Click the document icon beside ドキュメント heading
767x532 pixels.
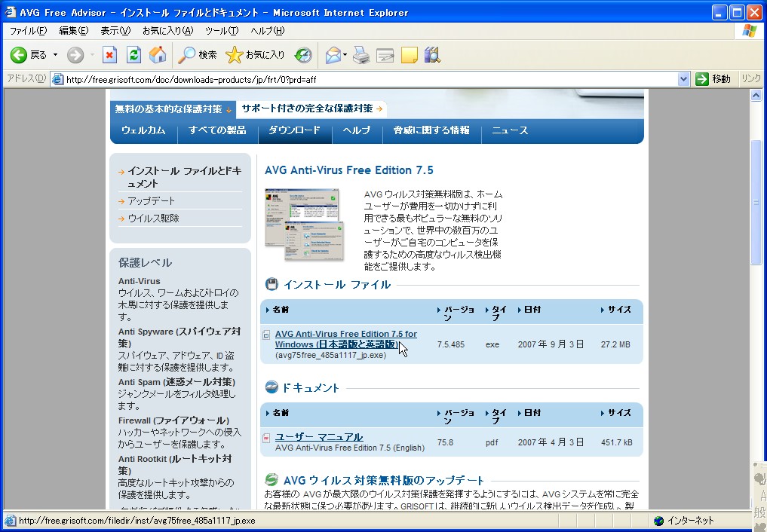click(272, 387)
